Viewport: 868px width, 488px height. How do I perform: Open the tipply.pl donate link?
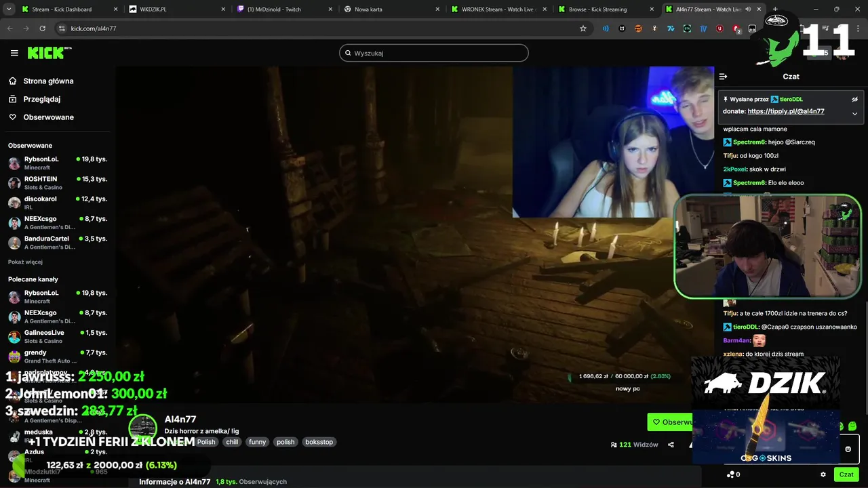click(x=786, y=111)
